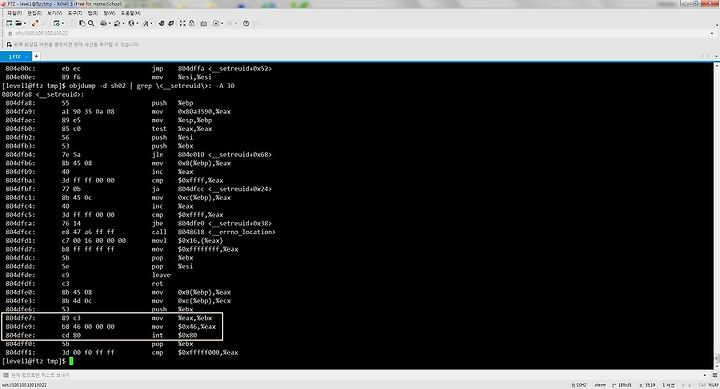Click the status bar ssh://100.100.100.130:22 text

coord(24,385)
